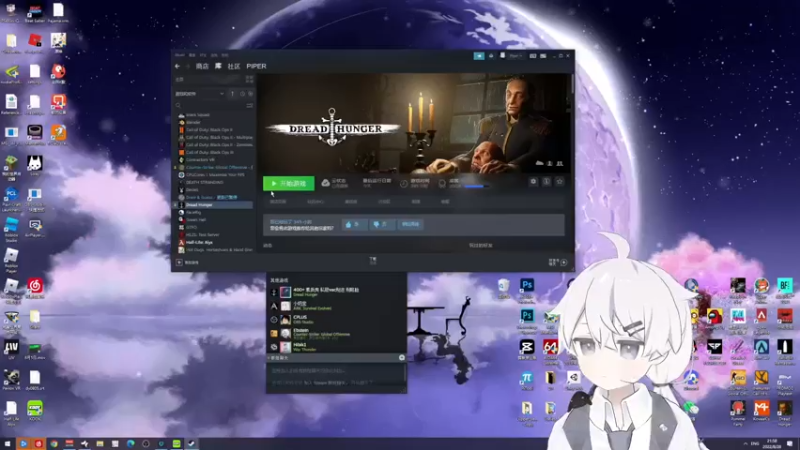Screen dimensions: 800x450
Task: Go back with the Steam back arrow
Action: (178, 66)
